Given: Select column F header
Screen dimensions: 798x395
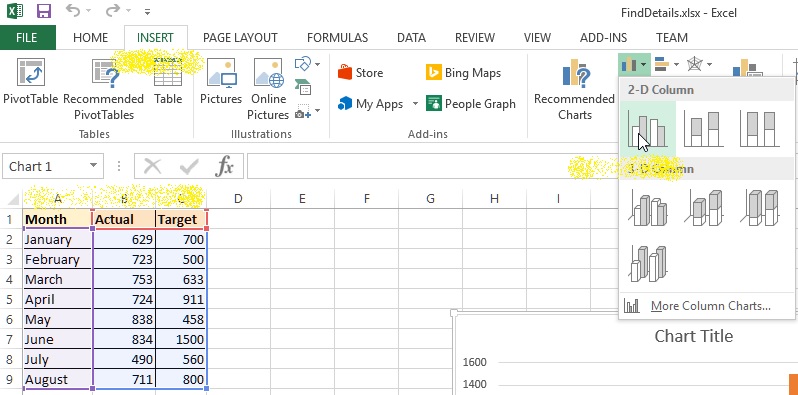Looking at the screenshot, I should 366,199.
